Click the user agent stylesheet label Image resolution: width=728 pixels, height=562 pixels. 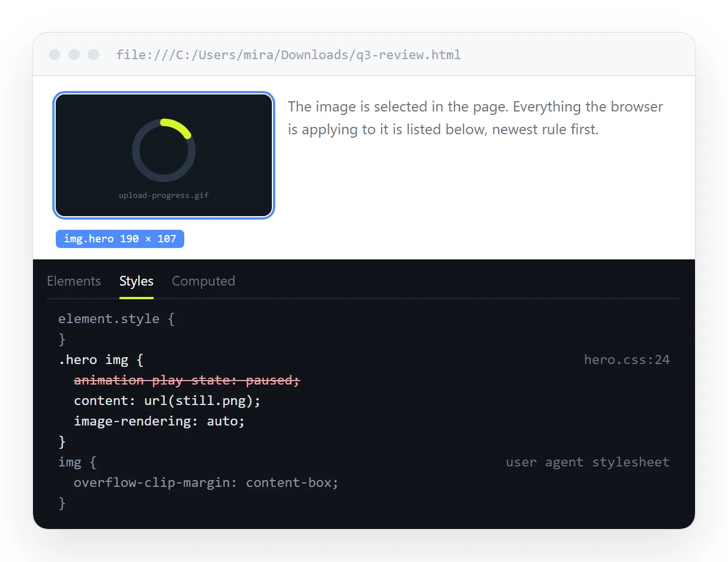(x=588, y=462)
